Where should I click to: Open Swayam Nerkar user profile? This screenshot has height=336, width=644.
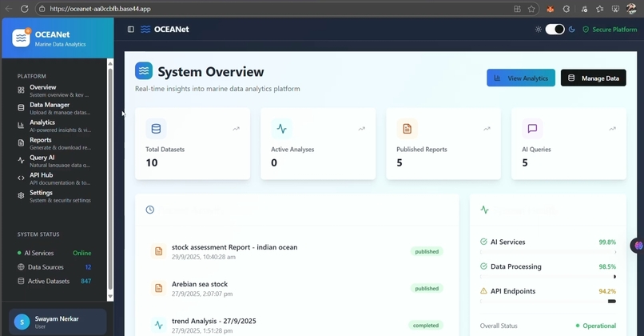pyautogui.click(x=58, y=322)
